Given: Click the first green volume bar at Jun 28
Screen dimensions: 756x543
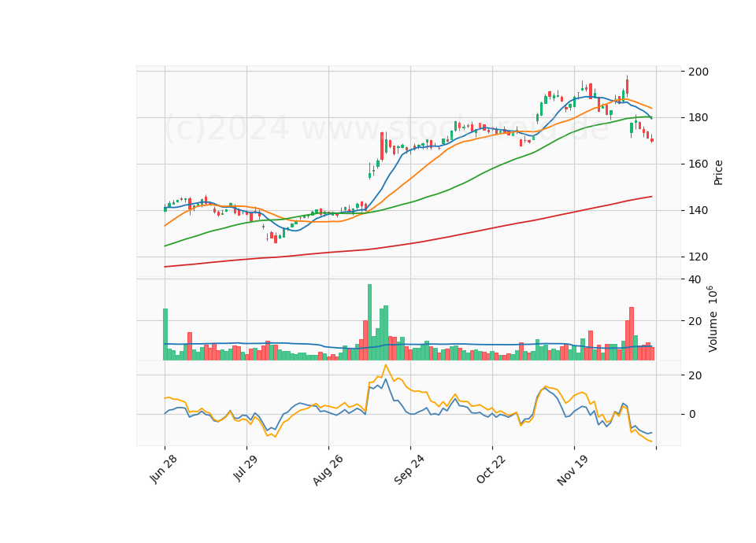Looking at the screenshot, I should [165, 334].
